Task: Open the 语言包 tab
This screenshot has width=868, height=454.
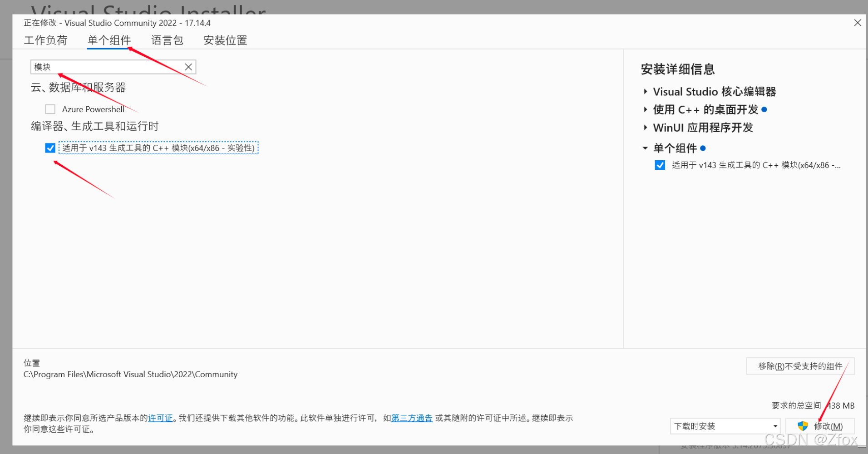Action: [x=167, y=40]
